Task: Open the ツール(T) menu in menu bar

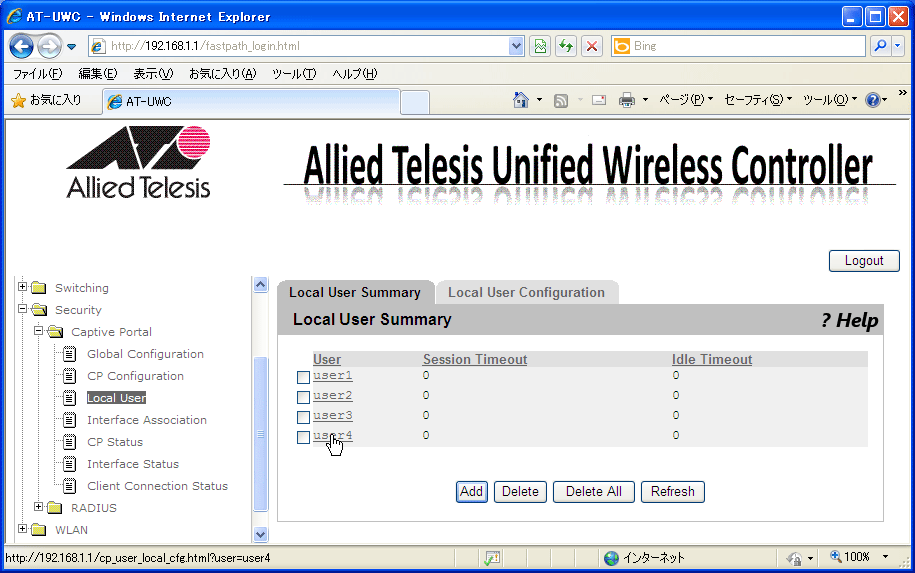Action: (x=294, y=74)
